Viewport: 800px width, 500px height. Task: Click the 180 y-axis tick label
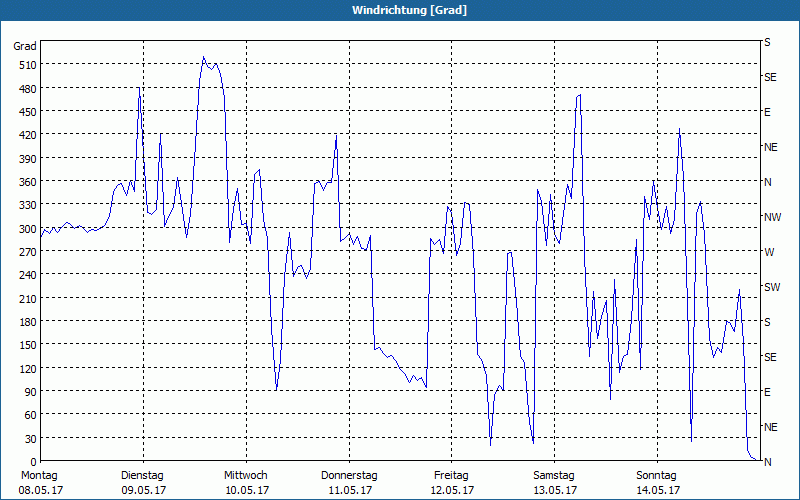(28, 322)
